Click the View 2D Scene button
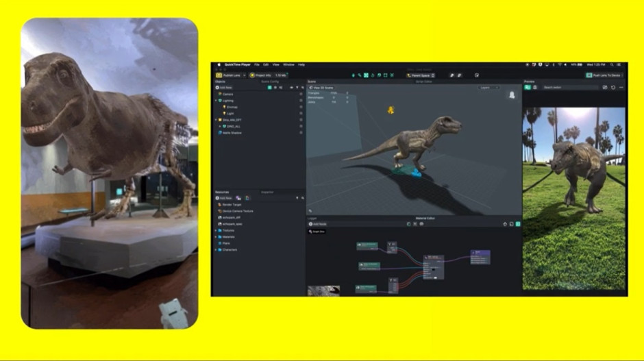The width and height of the screenshot is (644, 361). (x=321, y=88)
